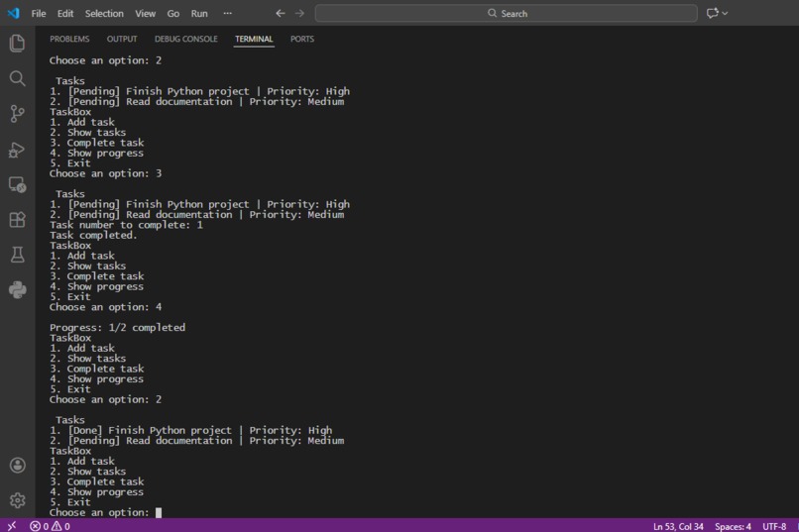Open Extensions view

point(17,220)
